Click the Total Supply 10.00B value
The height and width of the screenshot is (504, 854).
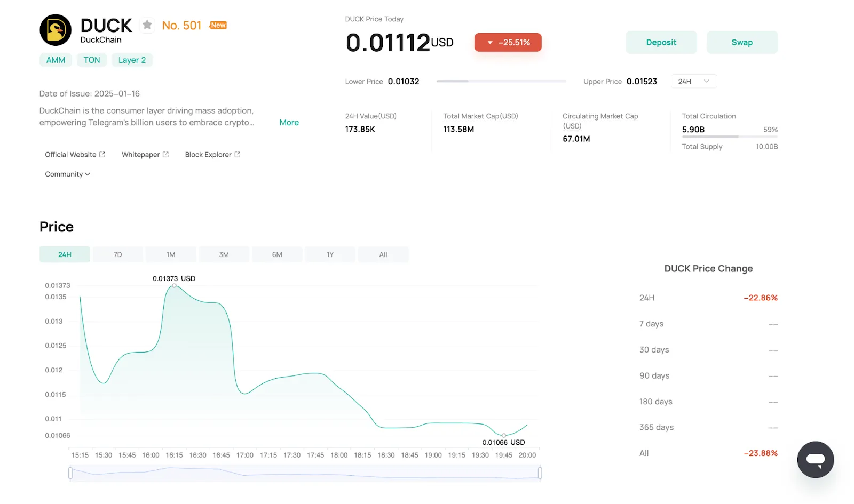(766, 147)
